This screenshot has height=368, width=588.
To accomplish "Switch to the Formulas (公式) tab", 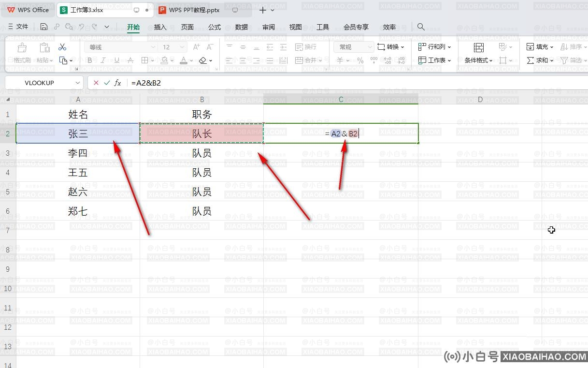I will 215,27.
